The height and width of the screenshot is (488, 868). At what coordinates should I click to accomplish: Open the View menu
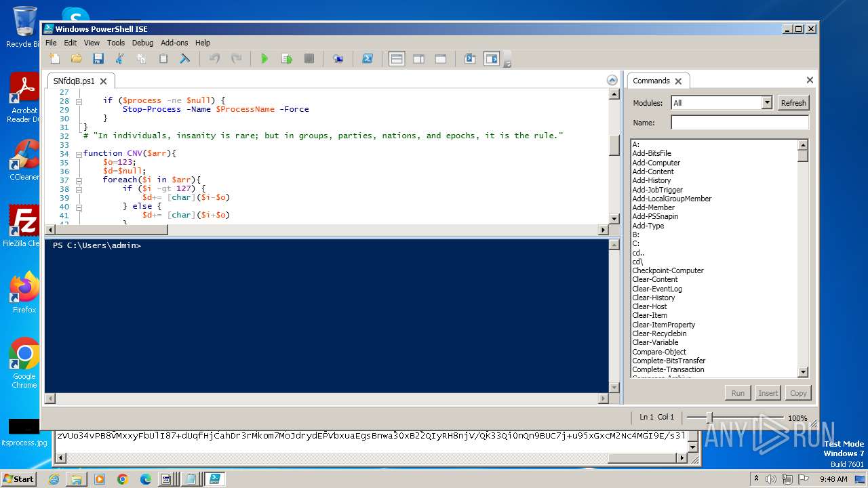[x=92, y=43]
